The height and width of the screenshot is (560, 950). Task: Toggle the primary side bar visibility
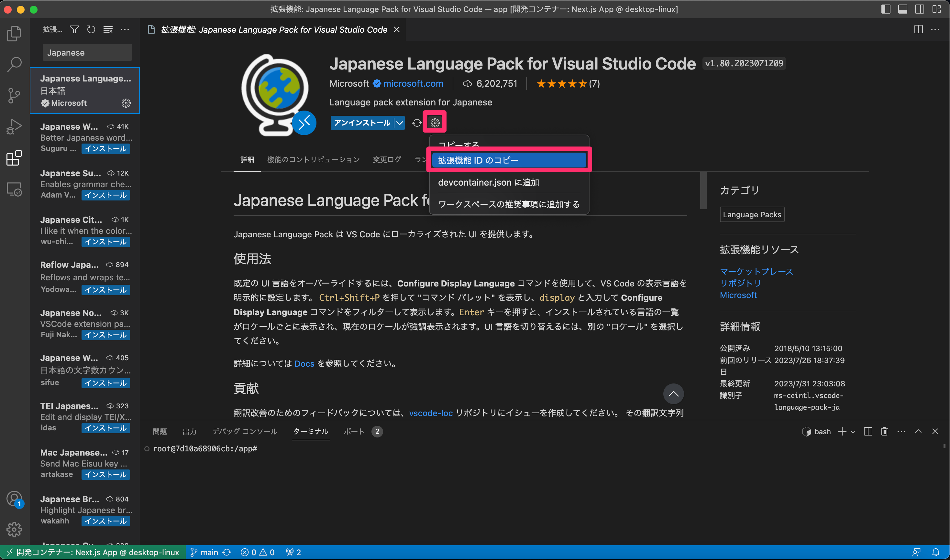coord(885,9)
